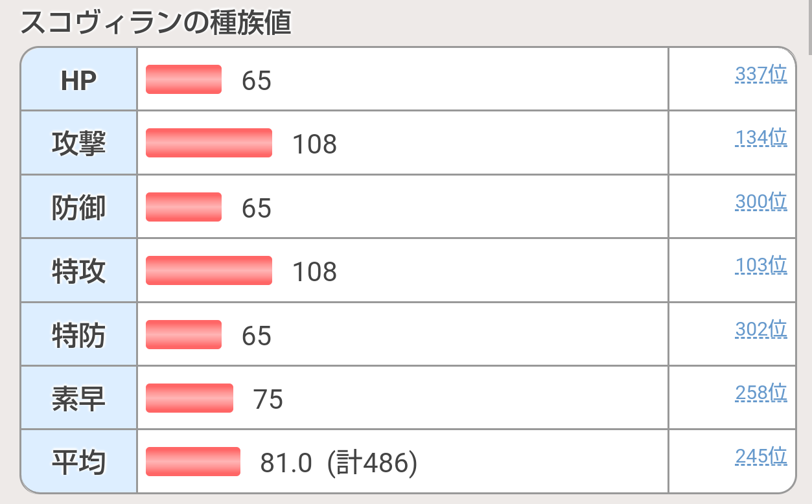Click the HP row header cell
This screenshot has width=812, height=504.
[x=78, y=80]
